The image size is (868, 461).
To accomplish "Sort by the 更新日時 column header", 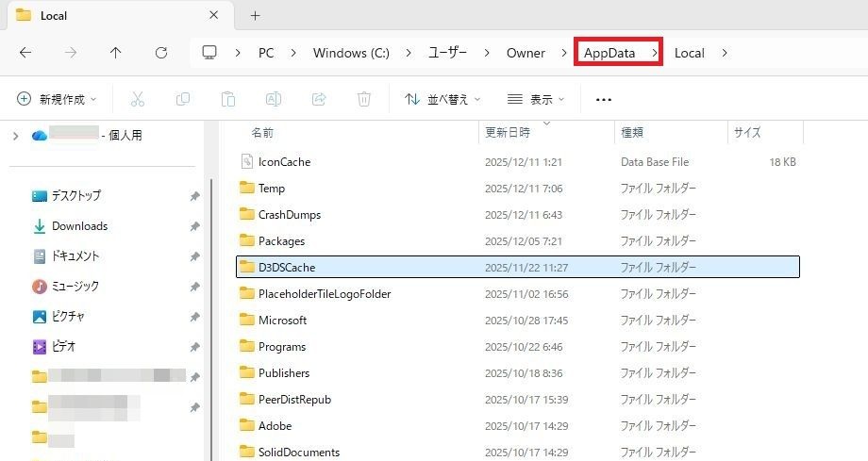I will (508, 133).
